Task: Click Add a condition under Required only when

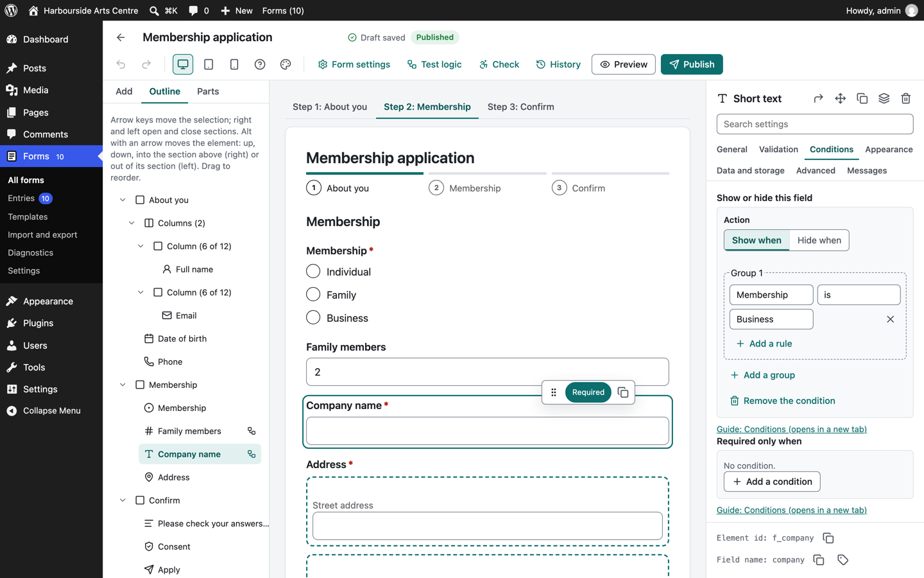Action: pyautogui.click(x=772, y=482)
